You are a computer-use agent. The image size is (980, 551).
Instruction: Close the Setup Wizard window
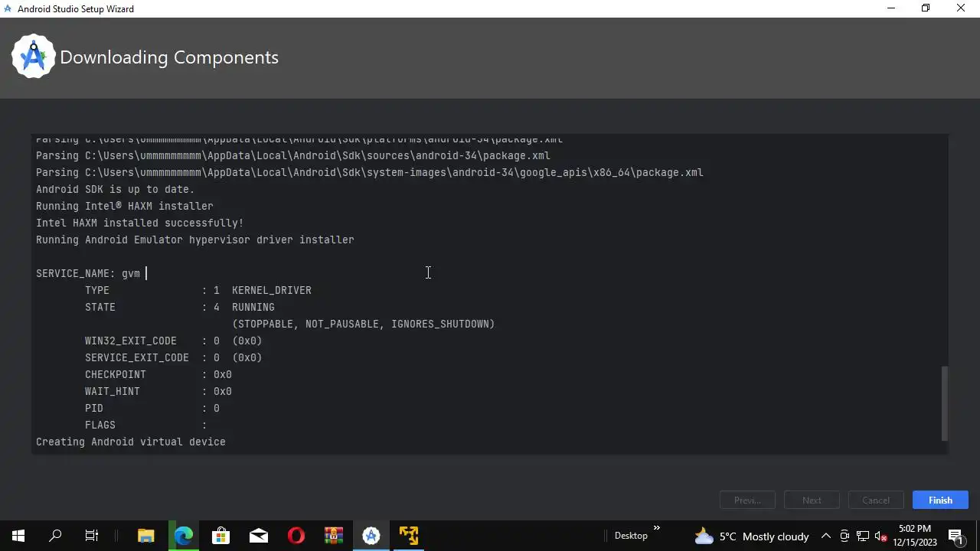click(x=961, y=8)
